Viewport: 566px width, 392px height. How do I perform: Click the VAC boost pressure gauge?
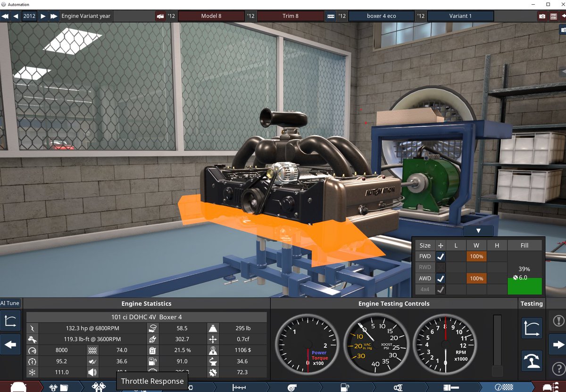coord(376,345)
